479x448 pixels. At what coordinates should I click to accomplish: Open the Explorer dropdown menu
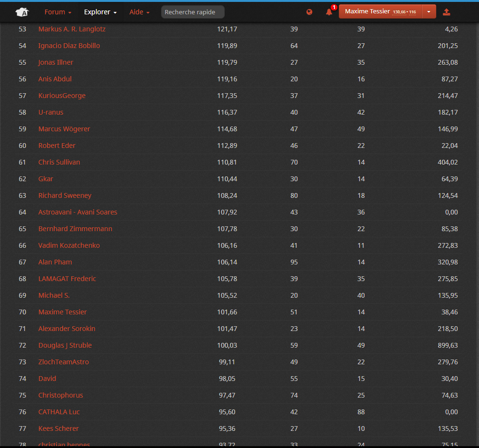100,12
